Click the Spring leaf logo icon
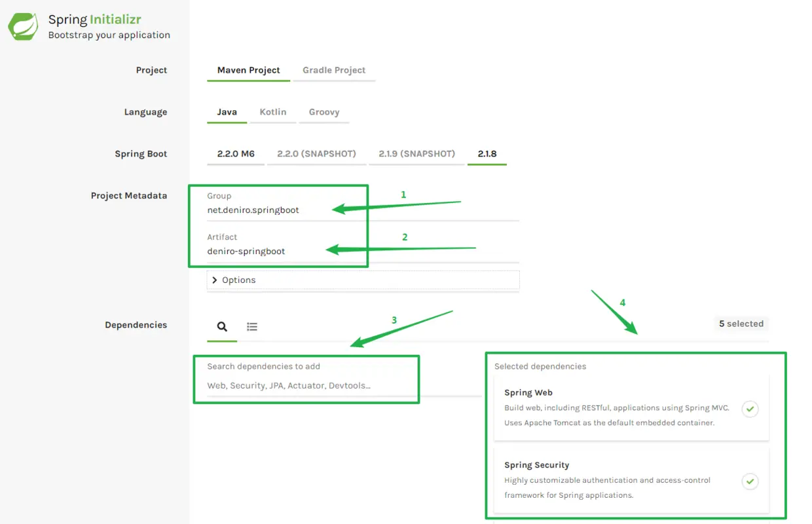 click(x=23, y=27)
